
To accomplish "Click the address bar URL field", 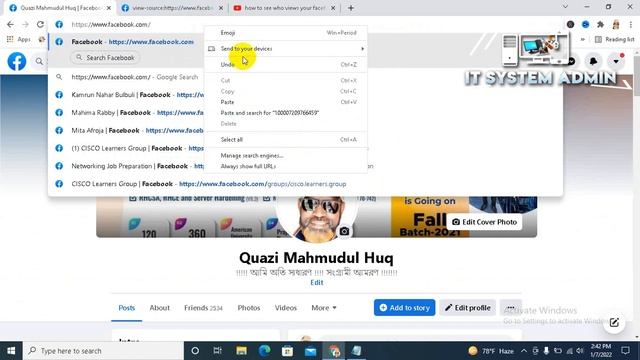I will coord(305,24).
